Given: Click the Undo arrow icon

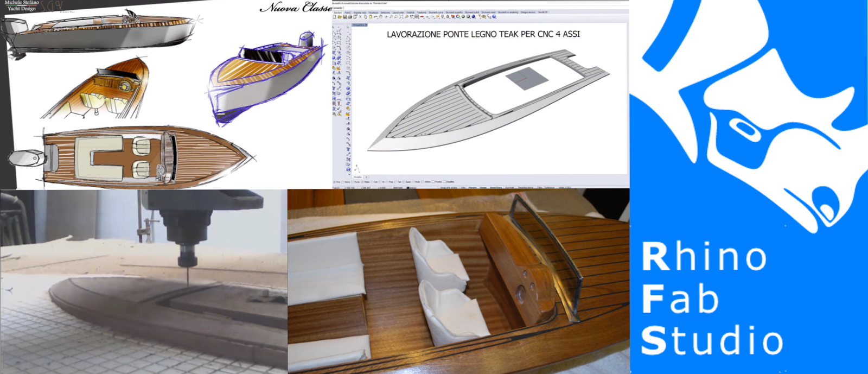Looking at the screenshot, I should 376,17.
